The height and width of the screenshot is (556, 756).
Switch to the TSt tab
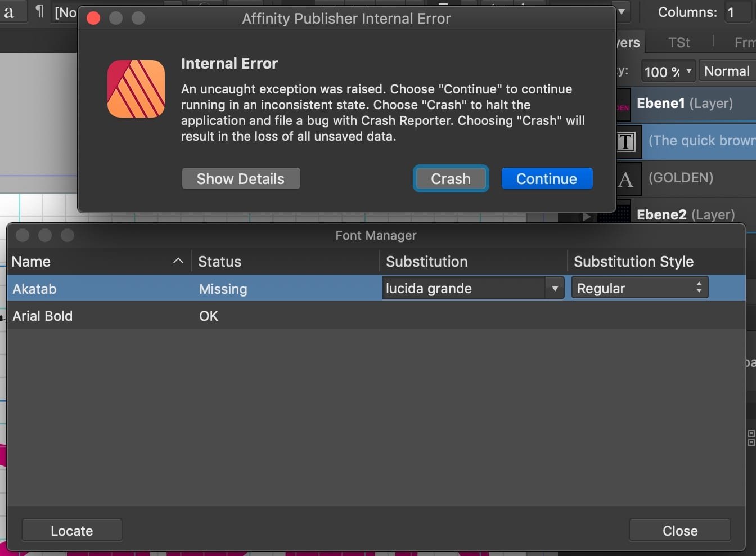tap(678, 42)
